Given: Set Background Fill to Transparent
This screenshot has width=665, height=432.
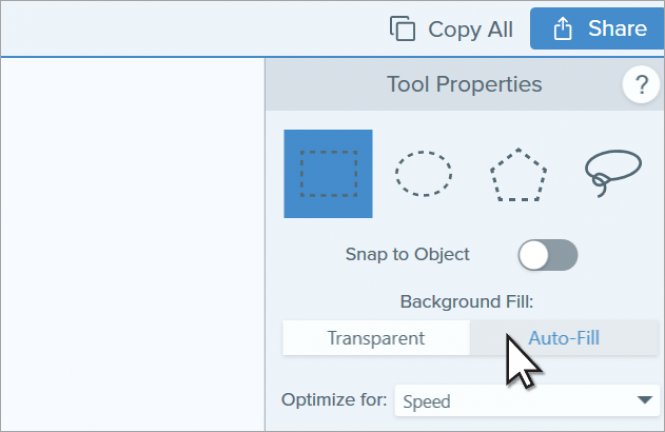Looking at the screenshot, I should pyautogui.click(x=376, y=338).
